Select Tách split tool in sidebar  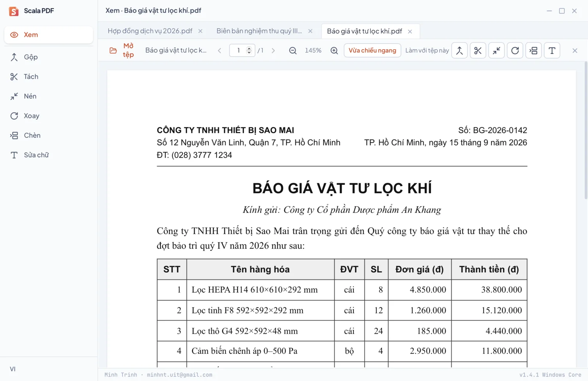point(49,76)
